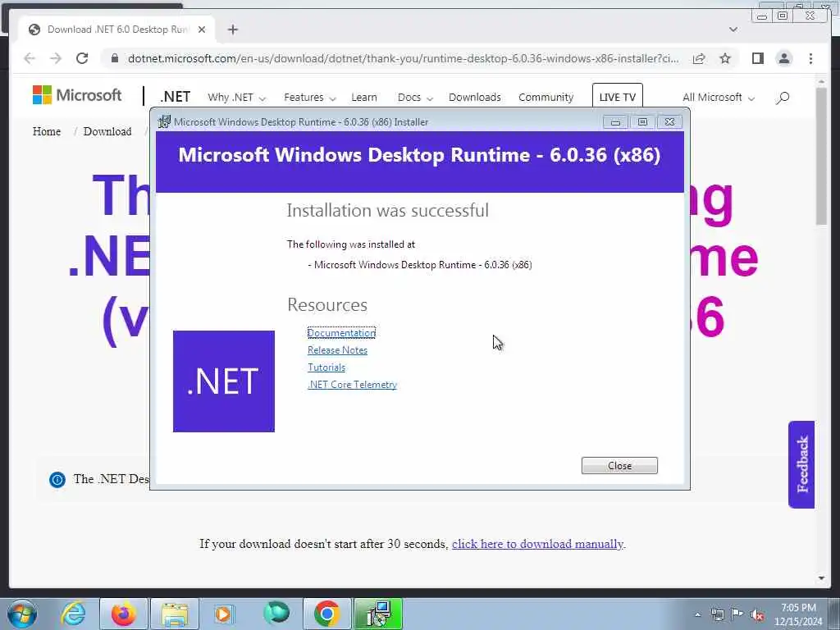Click the site lock padlock icon
The height and width of the screenshot is (630, 840).
coord(114,58)
